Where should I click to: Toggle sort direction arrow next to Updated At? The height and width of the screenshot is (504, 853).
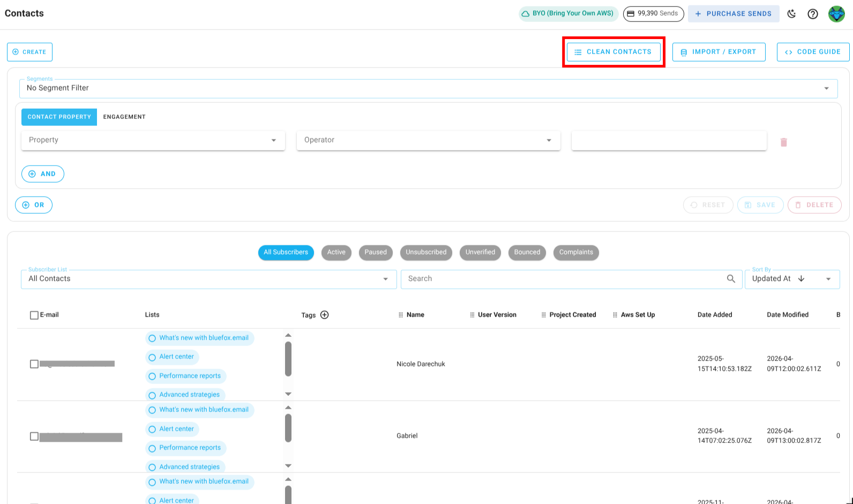(802, 279)
